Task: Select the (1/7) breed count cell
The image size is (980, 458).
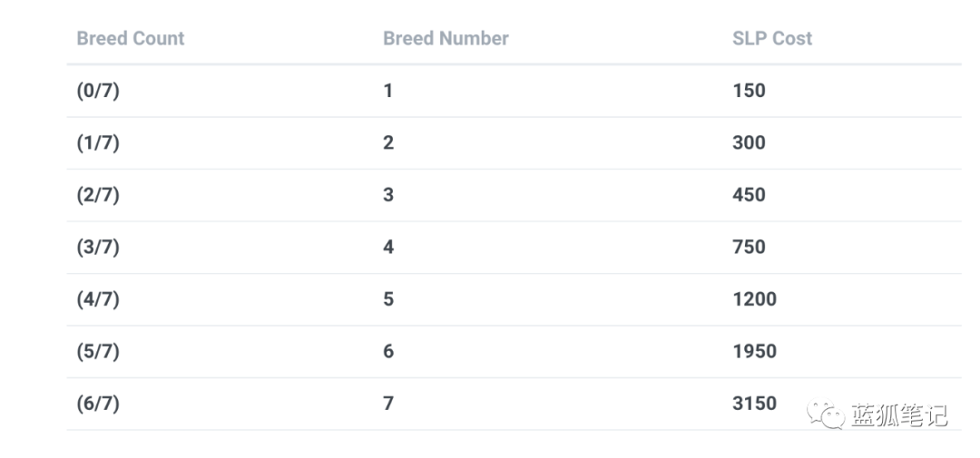Action: (98, 143)
